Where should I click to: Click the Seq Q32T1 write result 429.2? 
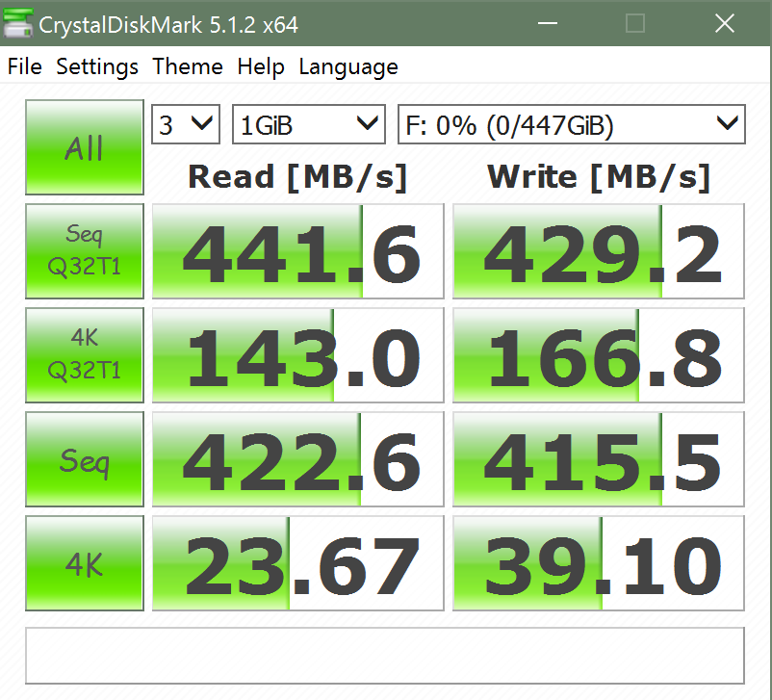pyautogui.click(x=599, y=251)
